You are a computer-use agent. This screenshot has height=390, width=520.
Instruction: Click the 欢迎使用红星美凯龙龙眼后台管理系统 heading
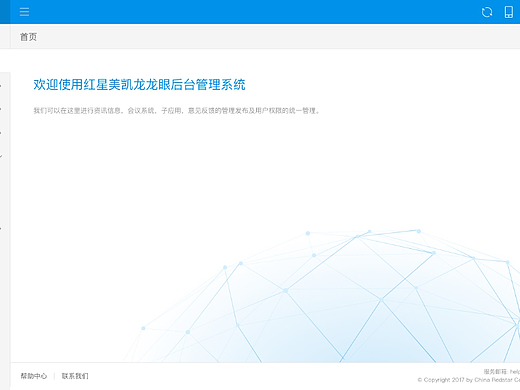pos(139,85)
